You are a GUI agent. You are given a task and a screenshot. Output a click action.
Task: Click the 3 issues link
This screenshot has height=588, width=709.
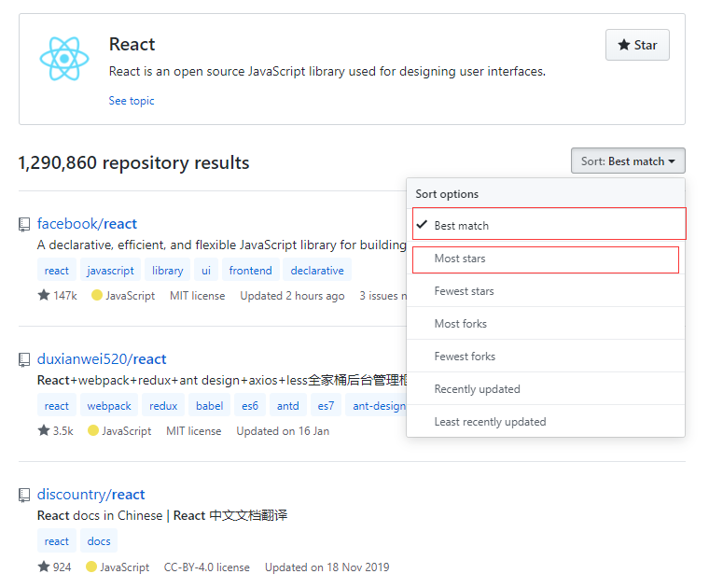[383, 295]
